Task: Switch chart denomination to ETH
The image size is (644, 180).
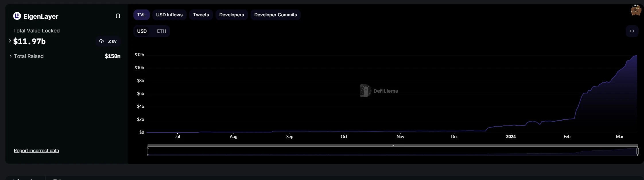Action: pos(161,31)
